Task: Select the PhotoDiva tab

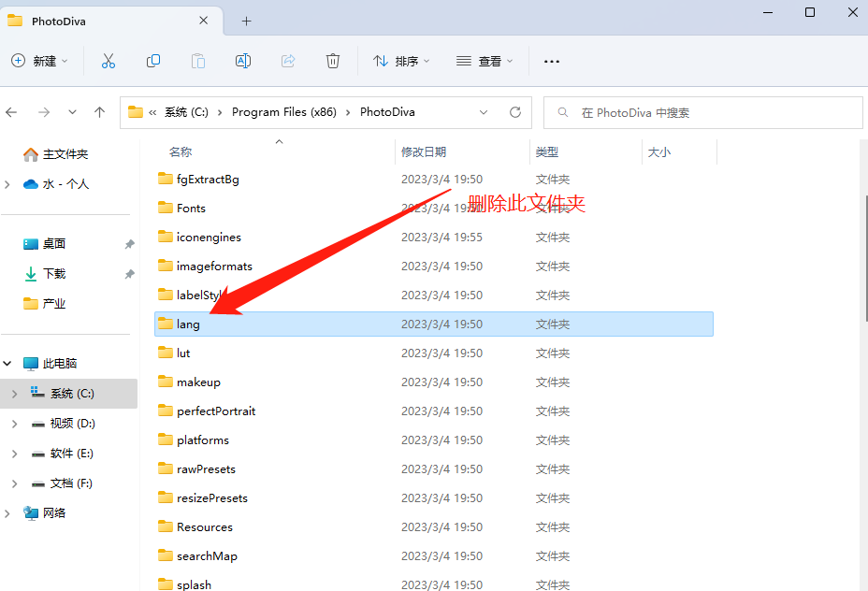Action: 111,21
